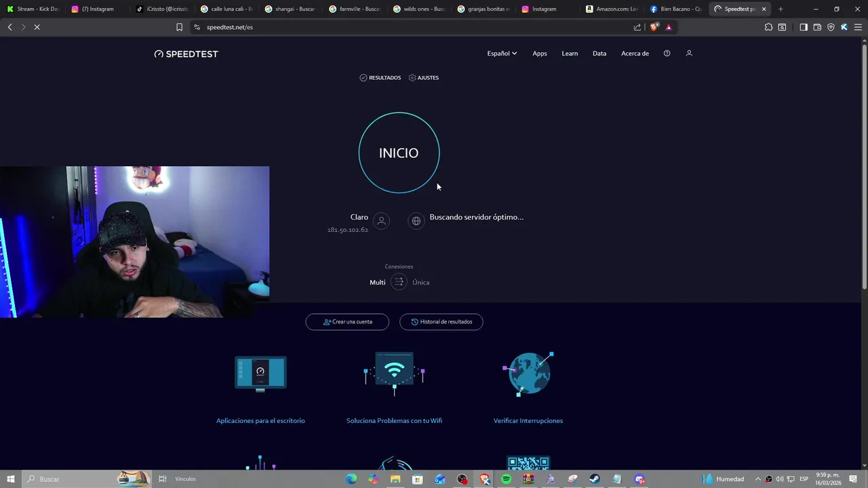Click the desktop apps monitor illustration
This screenshot has height=488, width=868.
260,373
